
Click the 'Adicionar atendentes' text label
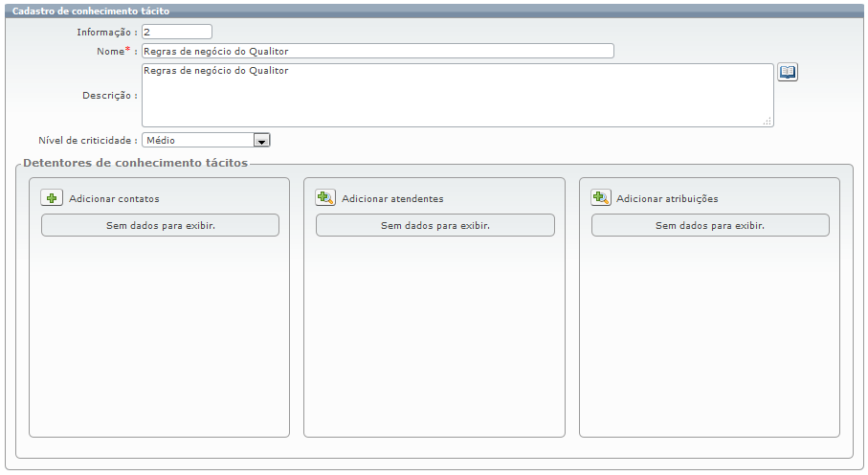(392, 199)
